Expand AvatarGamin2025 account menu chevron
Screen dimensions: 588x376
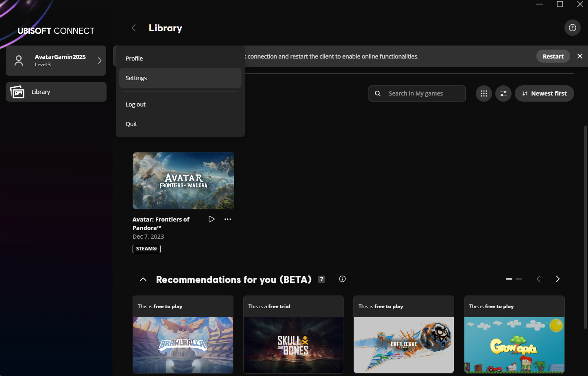pyautogui.click(x=100, y=61)
